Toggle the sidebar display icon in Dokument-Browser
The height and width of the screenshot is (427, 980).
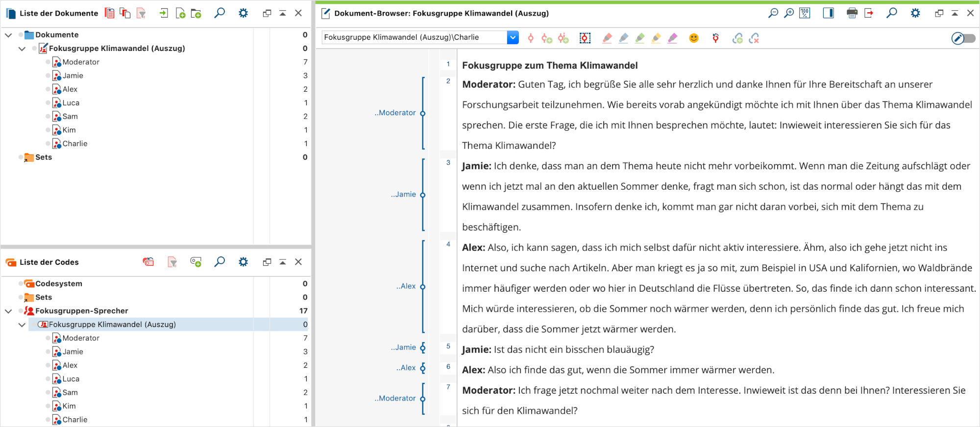(829, 13)
